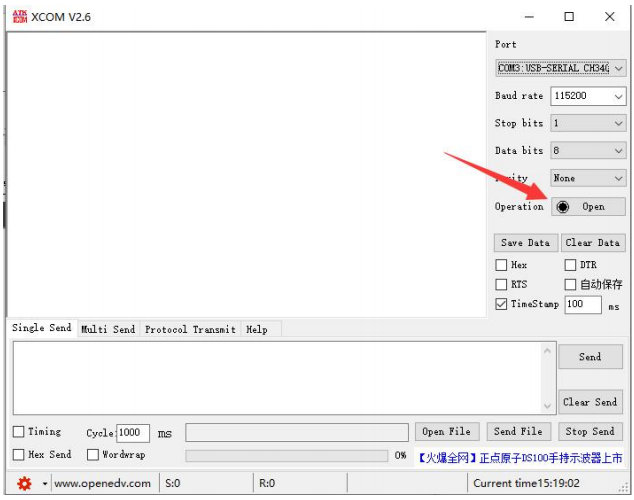
Task: Click the Cycle interval input field
Action: click(x=132, y=433)
